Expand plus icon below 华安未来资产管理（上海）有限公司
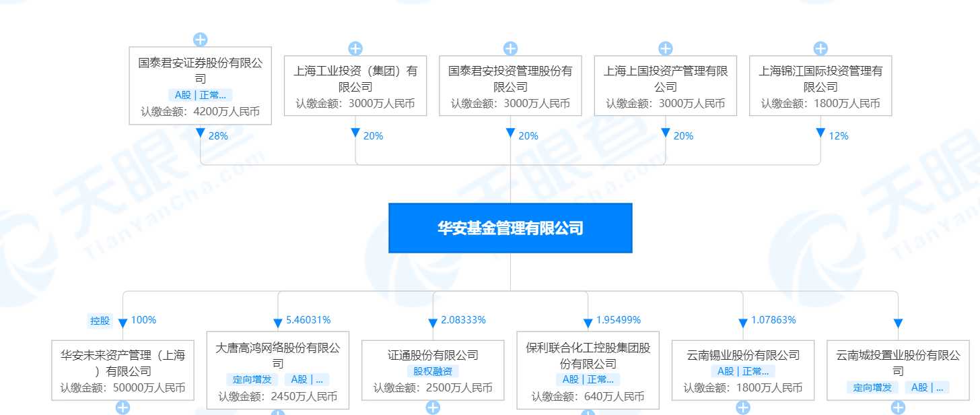This screenshot has width=980, height=415. [x=123, y=408]
